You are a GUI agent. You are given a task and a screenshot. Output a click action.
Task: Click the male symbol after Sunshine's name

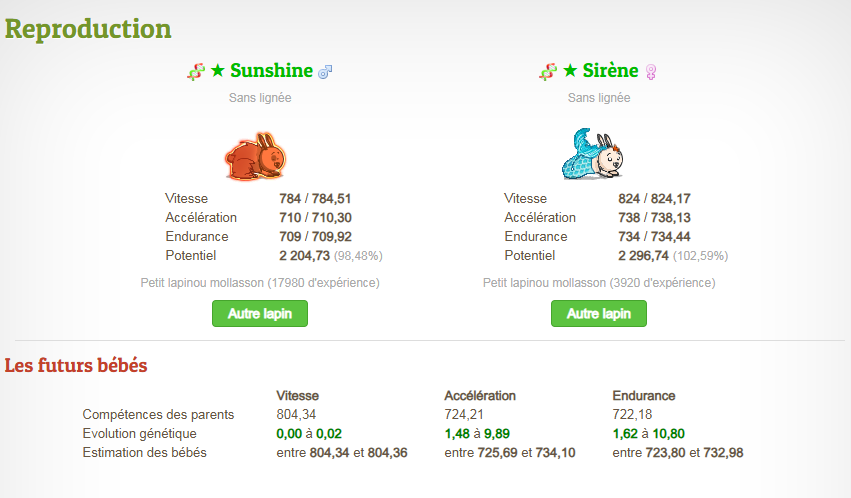click(324, 72)
